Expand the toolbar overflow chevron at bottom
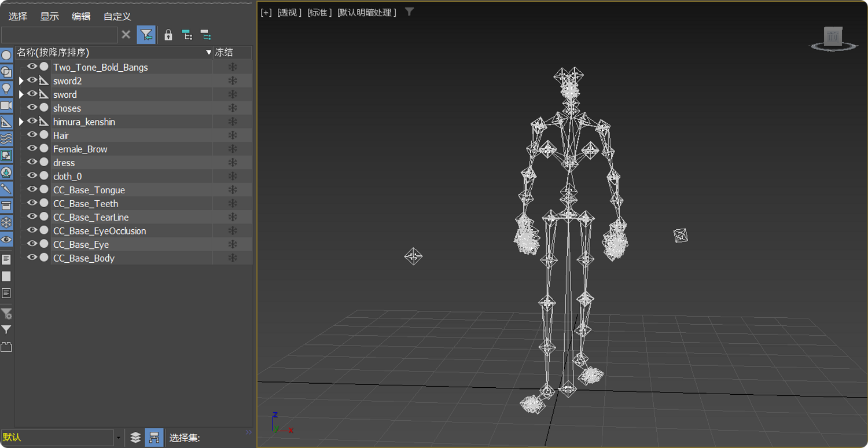Viewport: 868px width, 448px height. pos(249,432)
